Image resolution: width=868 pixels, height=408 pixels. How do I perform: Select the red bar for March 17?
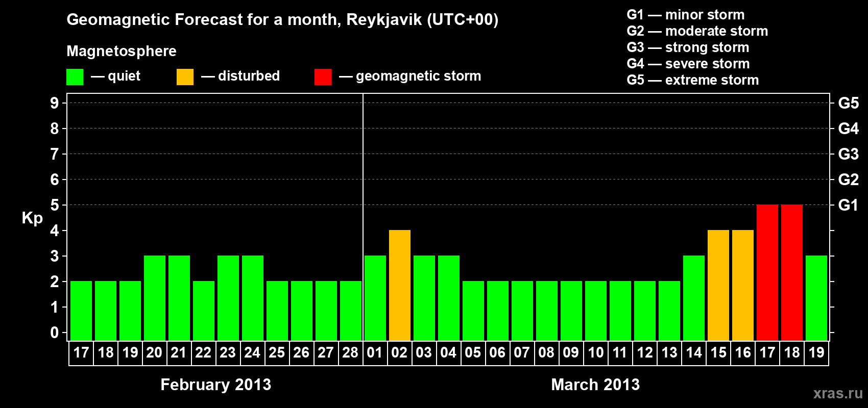coord(767,273)
